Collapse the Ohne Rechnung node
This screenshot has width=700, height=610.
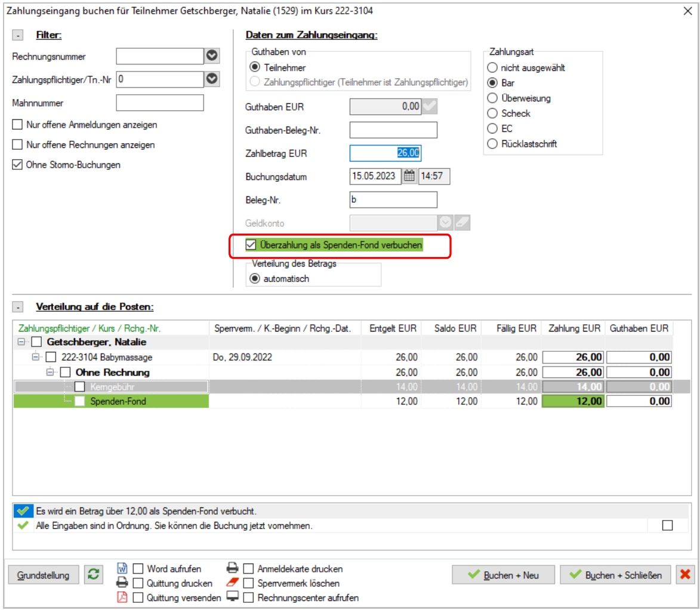[50, 372]
